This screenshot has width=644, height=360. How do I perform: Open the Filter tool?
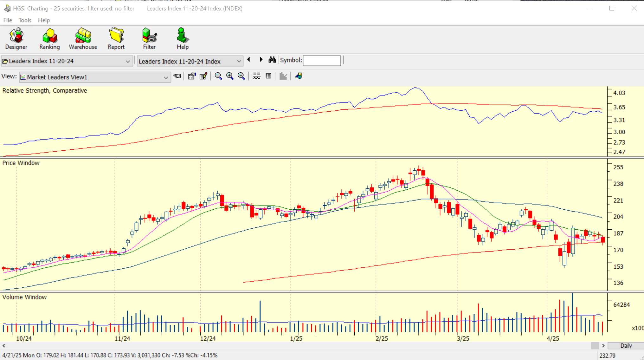point(149,39)
